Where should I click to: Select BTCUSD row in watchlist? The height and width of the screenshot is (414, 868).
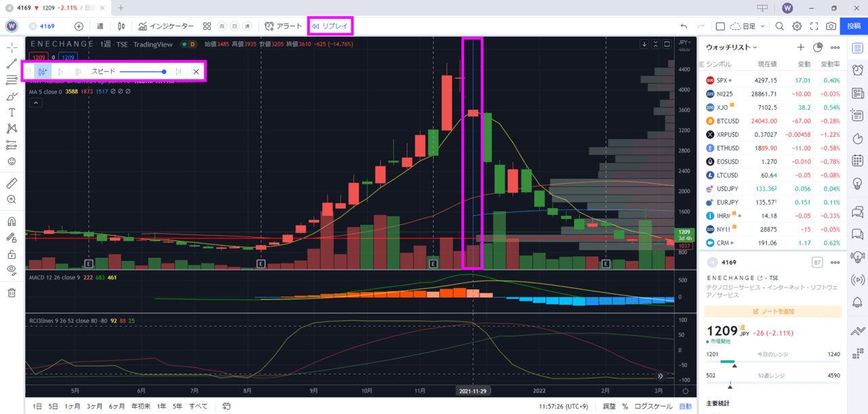(x=773, y=121)
